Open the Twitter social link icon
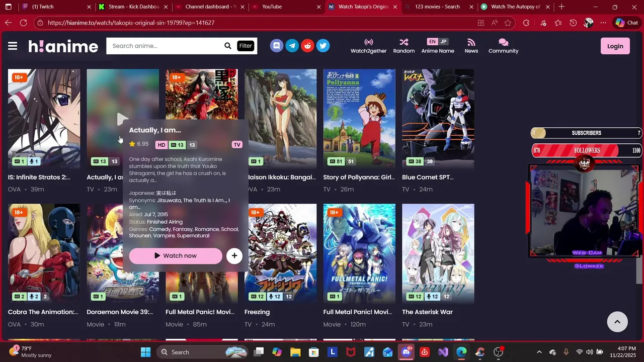 (323, 46)
